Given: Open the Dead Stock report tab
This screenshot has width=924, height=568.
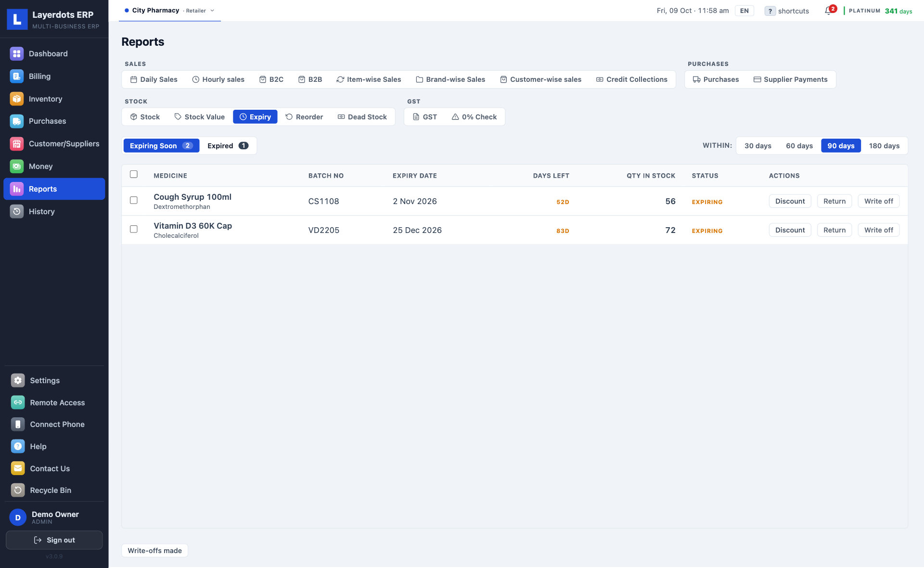Looking at the screenshot, I should (x=362, y=117).
